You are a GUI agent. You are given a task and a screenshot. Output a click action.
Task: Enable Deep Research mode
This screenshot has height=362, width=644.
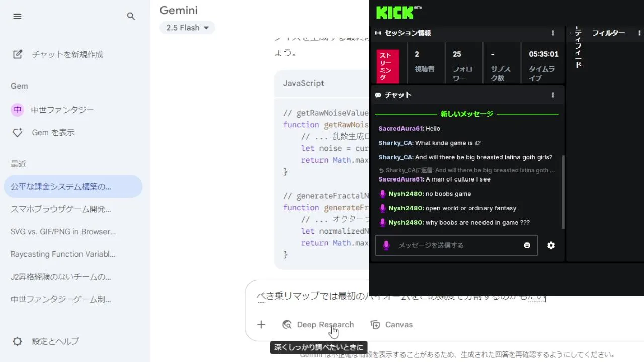click(x=318, y=325)
